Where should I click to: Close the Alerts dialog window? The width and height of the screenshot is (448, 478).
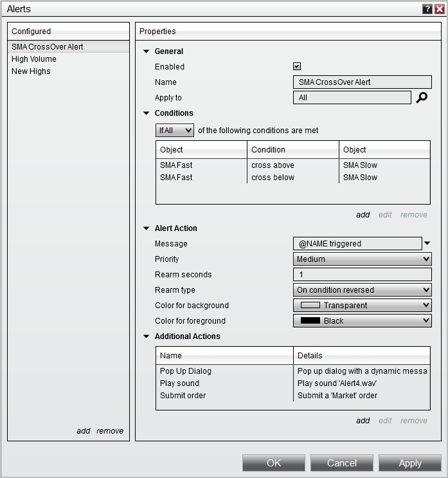(439, 9)
